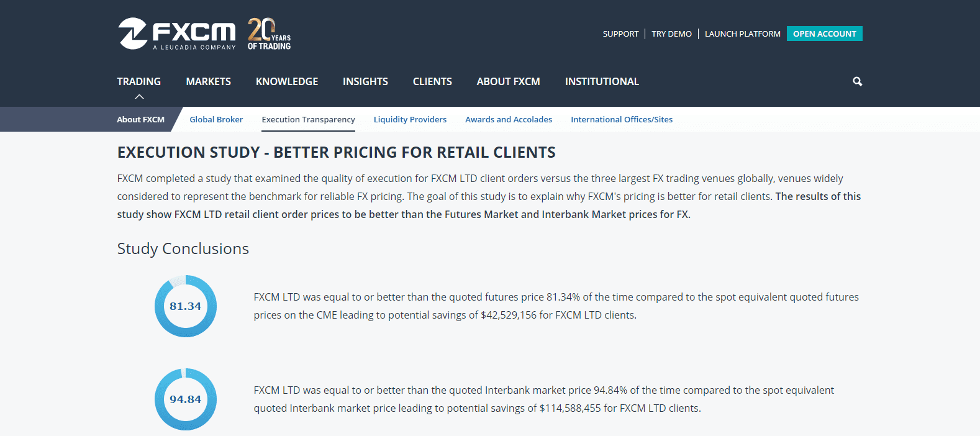Open the Trading navigation menu
This screenshot has height=436, width=980.
coord(138,81)
